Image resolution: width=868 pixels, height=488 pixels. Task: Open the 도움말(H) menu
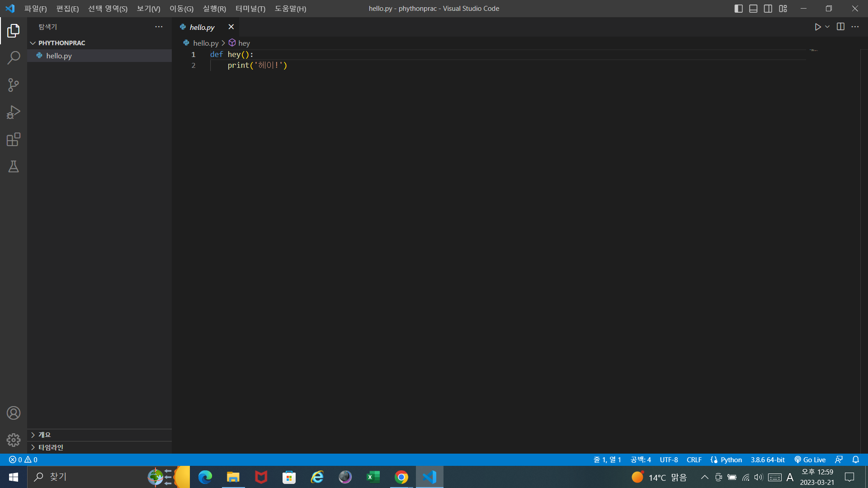pyautogui.click(x=290, y=9)
